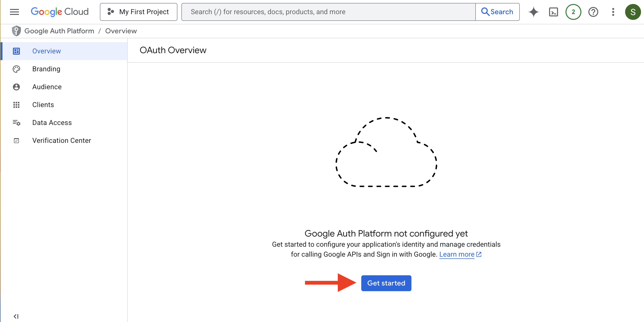Click the Google Auth Platform shield icon
The width and height of the screenshot is (644, 322).
point(16,31)
